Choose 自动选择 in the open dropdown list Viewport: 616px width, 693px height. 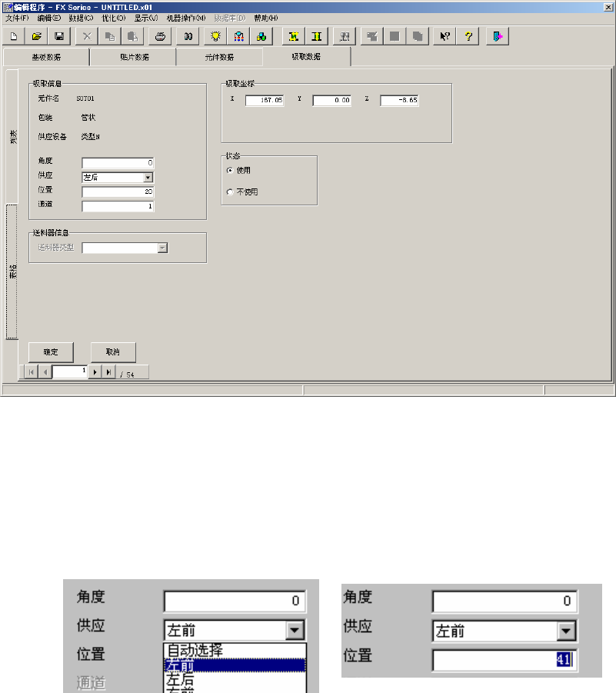click(x=235, y=650)
